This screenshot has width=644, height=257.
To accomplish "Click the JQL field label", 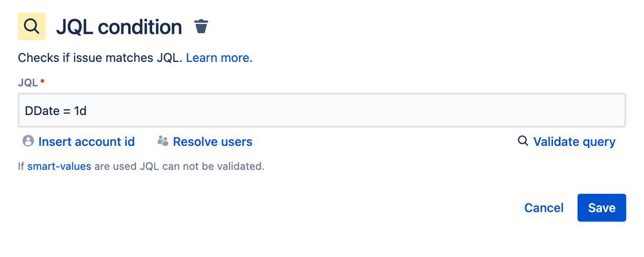I will [28, 83].
